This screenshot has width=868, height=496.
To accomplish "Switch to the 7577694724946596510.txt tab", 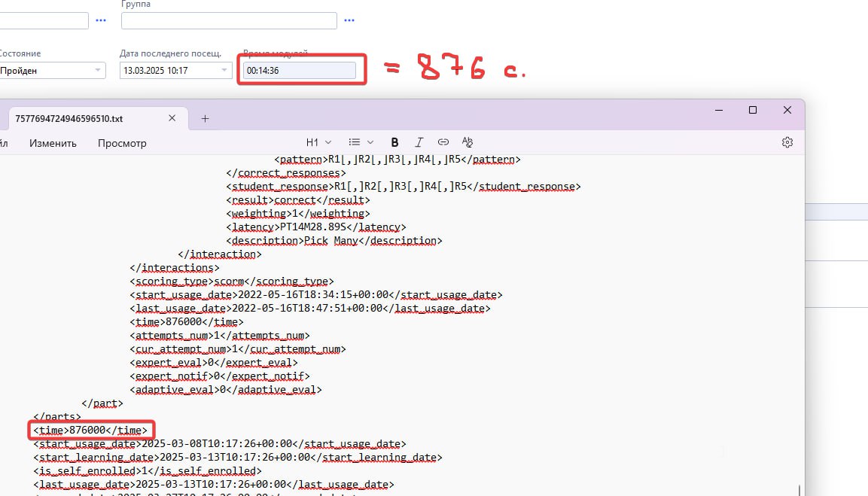I will [75, 119].
